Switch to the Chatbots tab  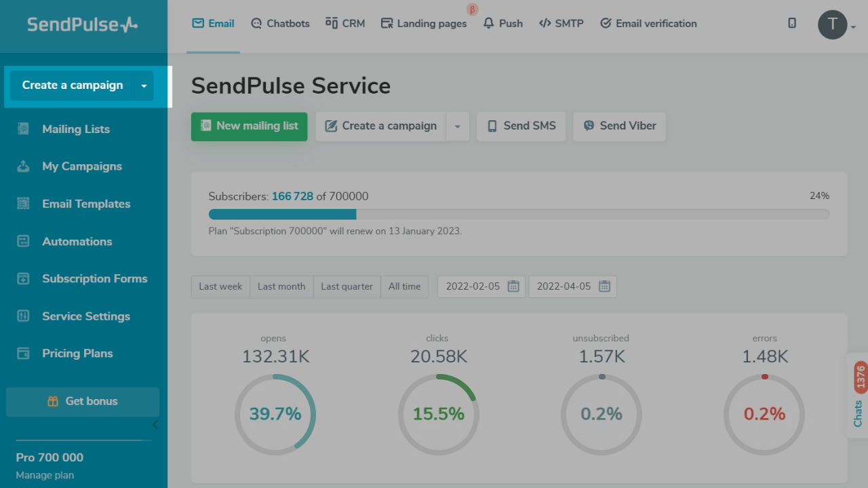pos(280,24)
